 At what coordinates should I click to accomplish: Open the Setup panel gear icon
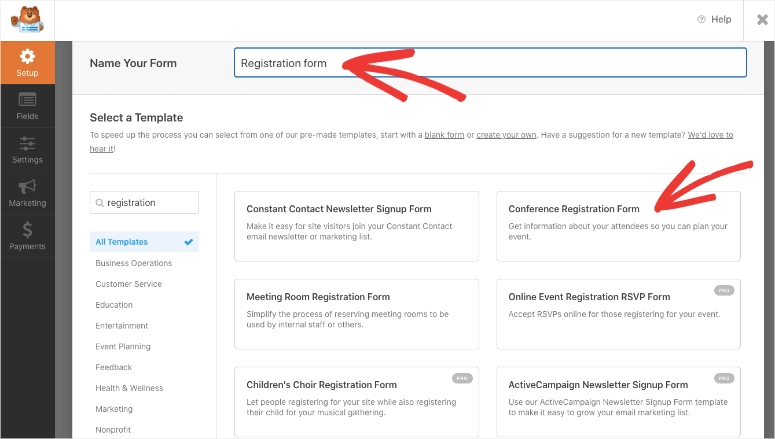27,57
